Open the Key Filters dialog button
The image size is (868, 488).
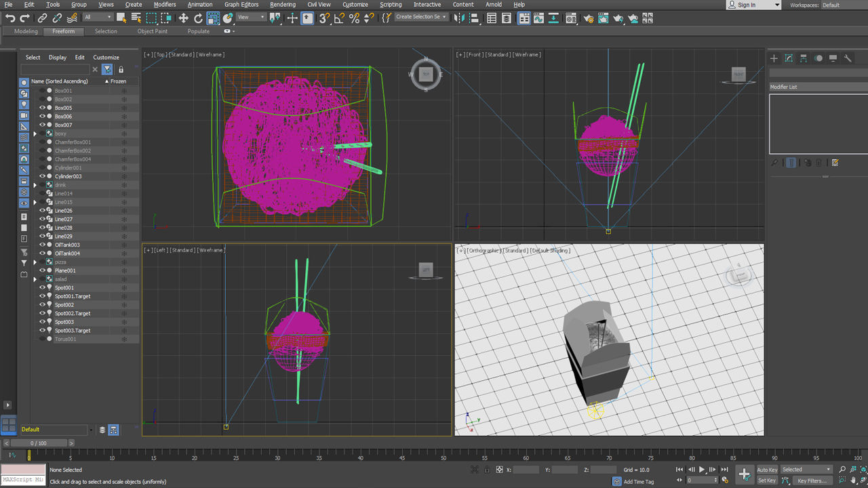click(812, 481)
